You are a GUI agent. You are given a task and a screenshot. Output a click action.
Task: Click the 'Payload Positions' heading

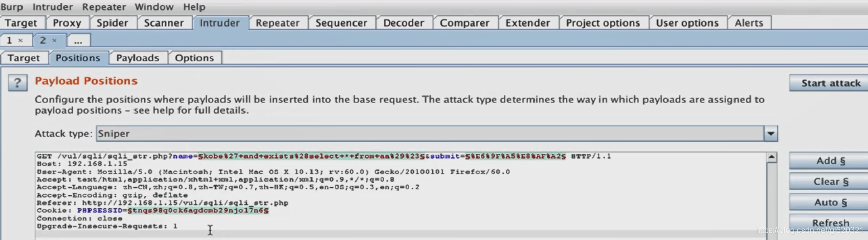[x=86, y=81]
